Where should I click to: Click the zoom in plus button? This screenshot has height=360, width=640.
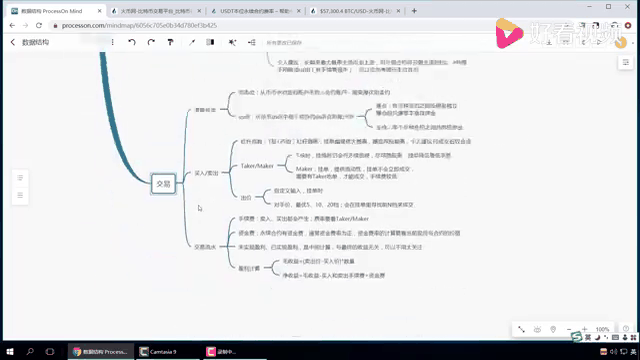click(x=584, y=329)
